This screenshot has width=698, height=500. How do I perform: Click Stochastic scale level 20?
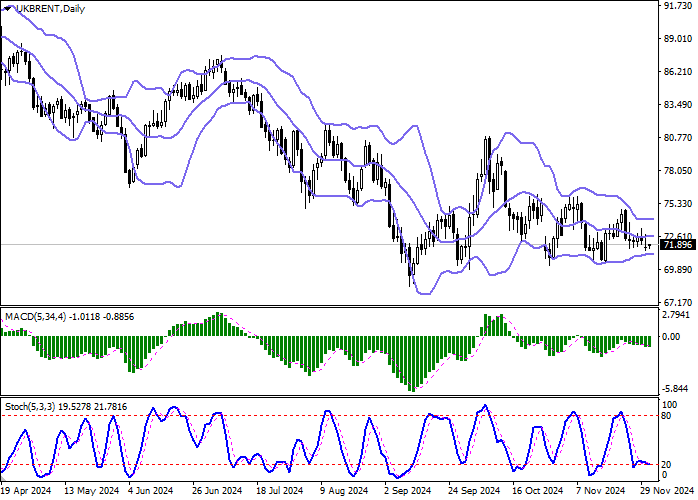[x=666, y=465]
